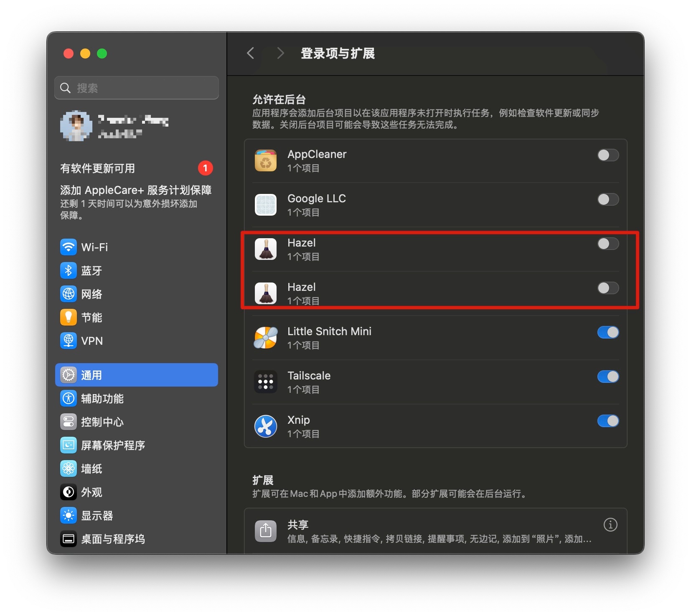Select 墙纸 sidebar item
This screenshot has height=616, width=691.
pos(137,468)
